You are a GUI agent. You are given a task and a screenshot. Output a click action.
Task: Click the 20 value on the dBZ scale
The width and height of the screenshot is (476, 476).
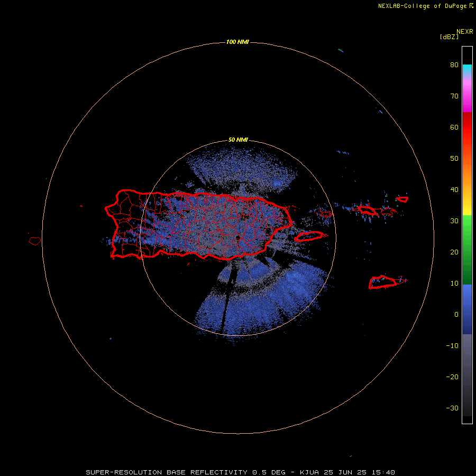tap(454, 252)
